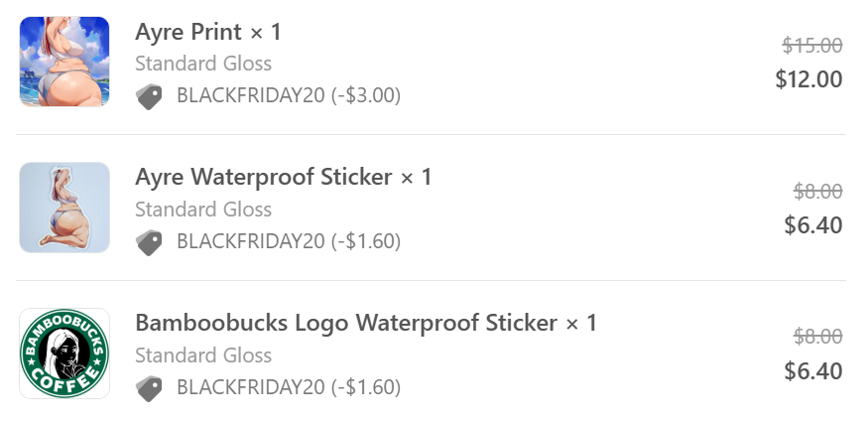The height and width of the screenshot is (426, 868).
Task: Click Standard Gloss under Bamboobucks Logo Sticker
Action: pyautogui.click(x=203, y=355)
